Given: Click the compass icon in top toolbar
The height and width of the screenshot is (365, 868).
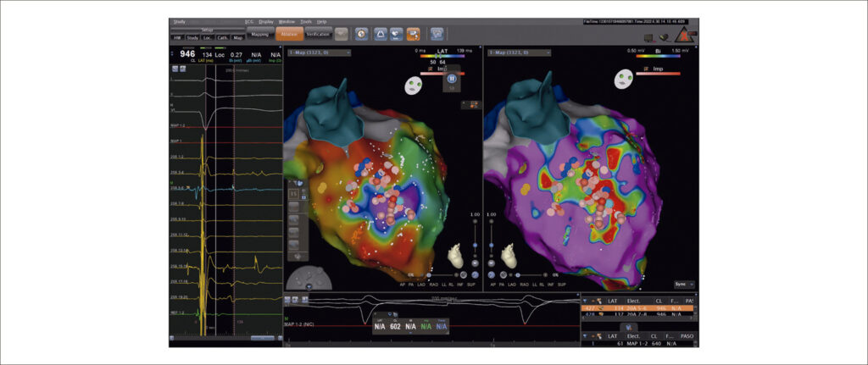Looking at the screenshot, I should [361, 34].
